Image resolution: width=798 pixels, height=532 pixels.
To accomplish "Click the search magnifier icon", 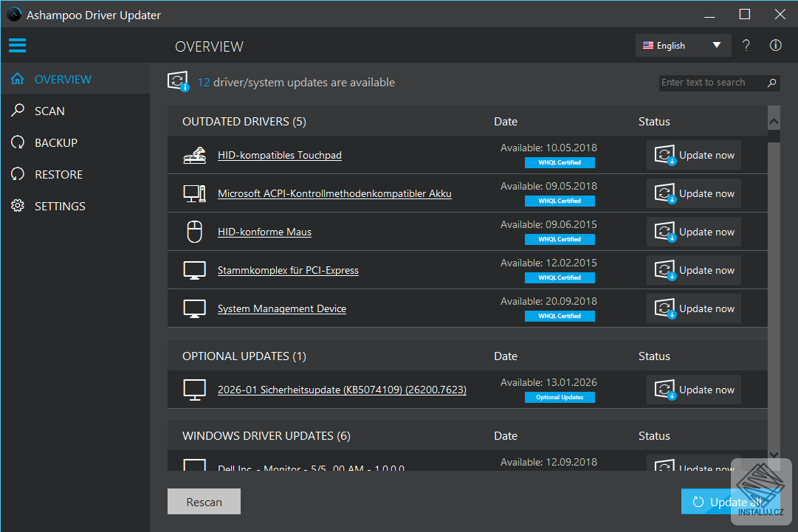I will click(771, 83).
